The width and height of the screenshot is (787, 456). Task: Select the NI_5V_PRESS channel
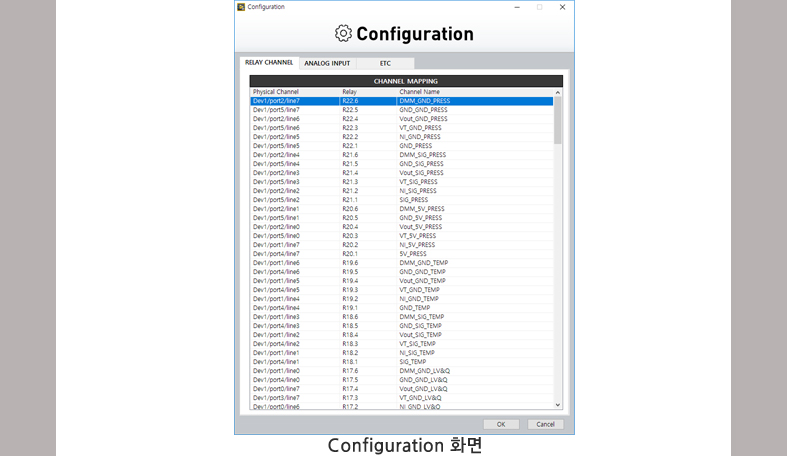tap(417, 245)
